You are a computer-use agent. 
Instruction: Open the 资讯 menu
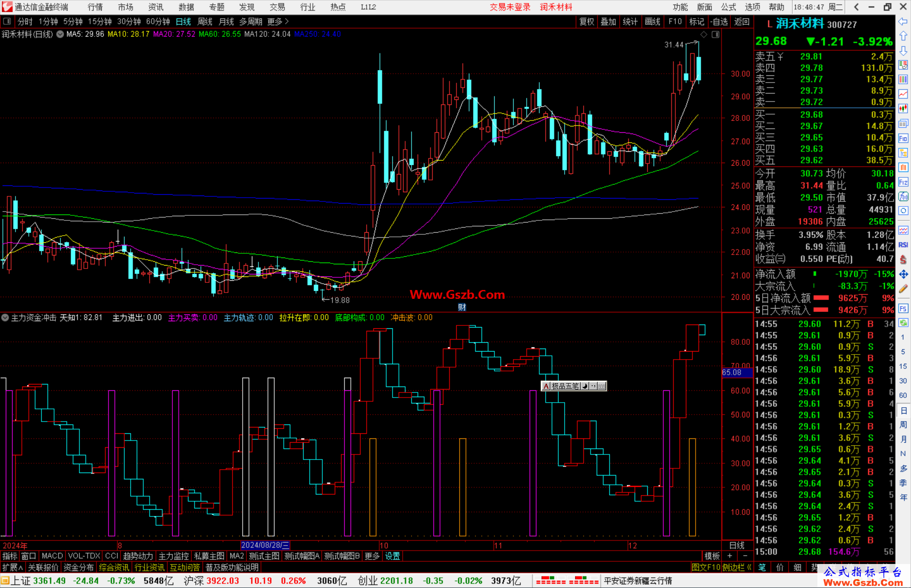click(156, 7)
